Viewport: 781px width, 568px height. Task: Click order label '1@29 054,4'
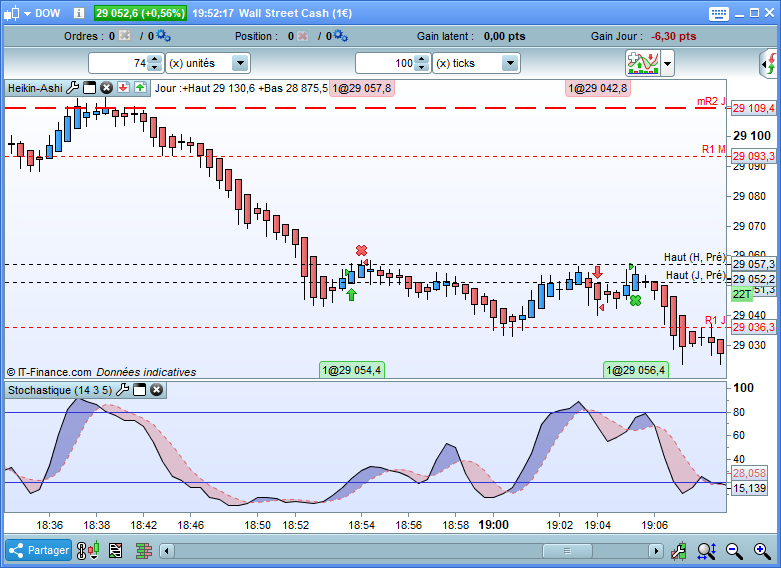click(x=352, y=370)
